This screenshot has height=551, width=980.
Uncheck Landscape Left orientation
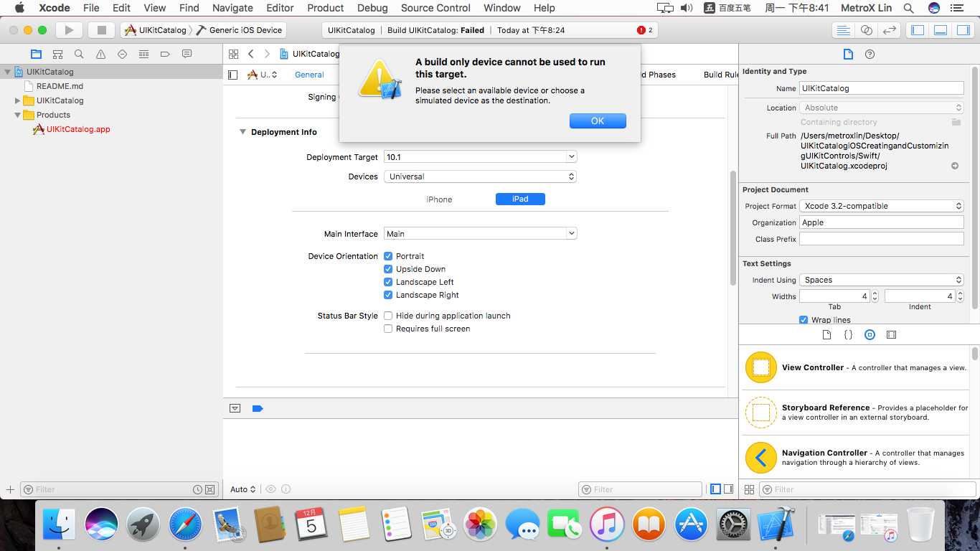pos(388,282)
